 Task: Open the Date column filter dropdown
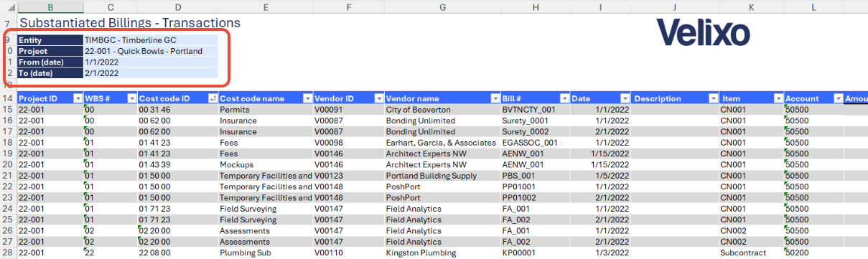[x=625, y=98]
